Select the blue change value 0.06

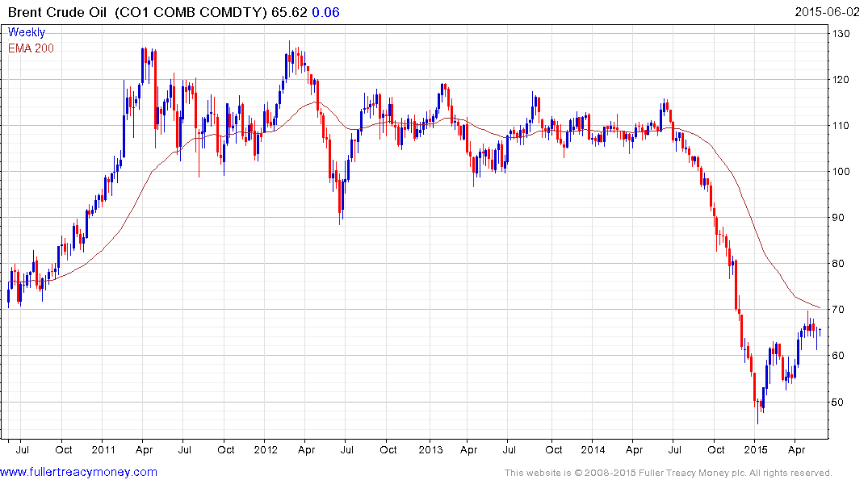click(x=325, y=12)
